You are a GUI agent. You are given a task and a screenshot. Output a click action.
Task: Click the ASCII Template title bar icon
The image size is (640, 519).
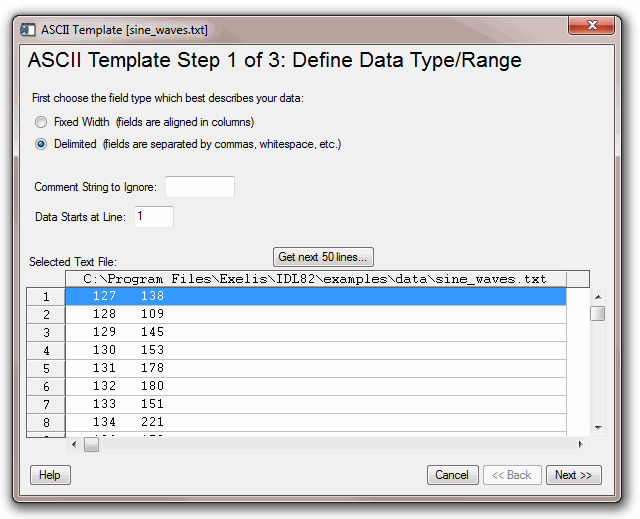(x=28, y=29)
